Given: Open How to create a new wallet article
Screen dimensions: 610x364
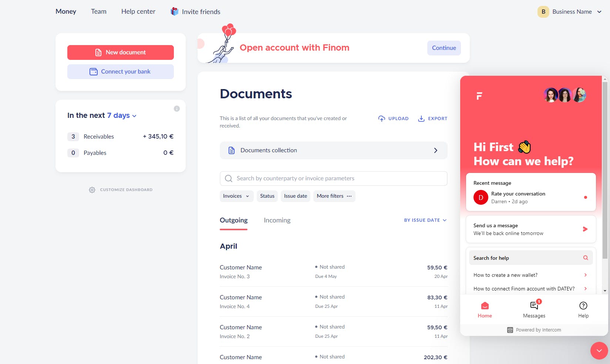Looking at the screenshot, I should (530, 275).
